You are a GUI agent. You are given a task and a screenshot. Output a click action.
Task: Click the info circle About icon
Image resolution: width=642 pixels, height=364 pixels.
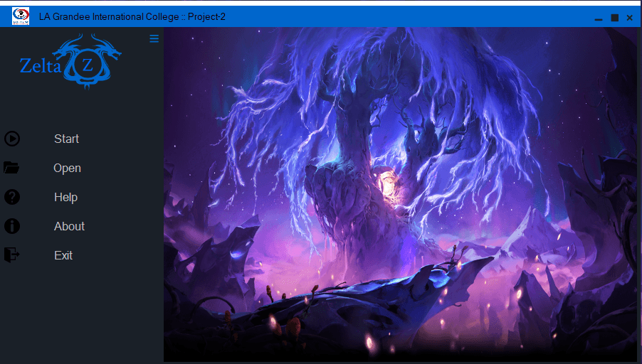12,226
